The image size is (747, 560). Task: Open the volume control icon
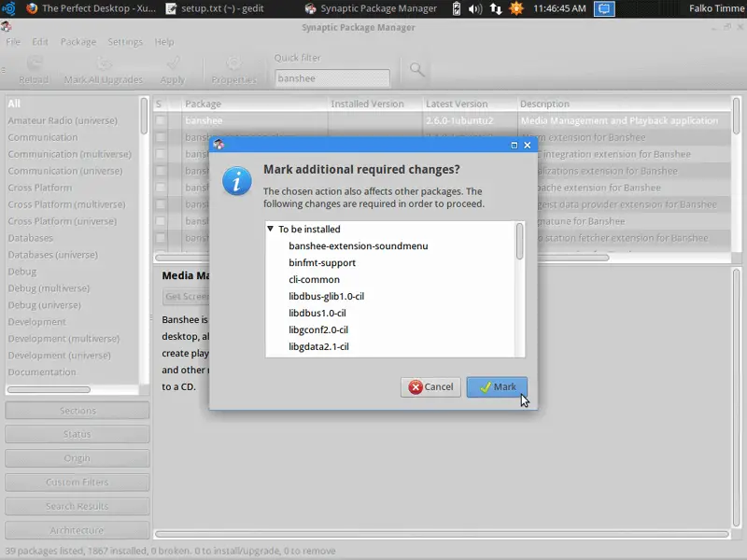[475, 8]
